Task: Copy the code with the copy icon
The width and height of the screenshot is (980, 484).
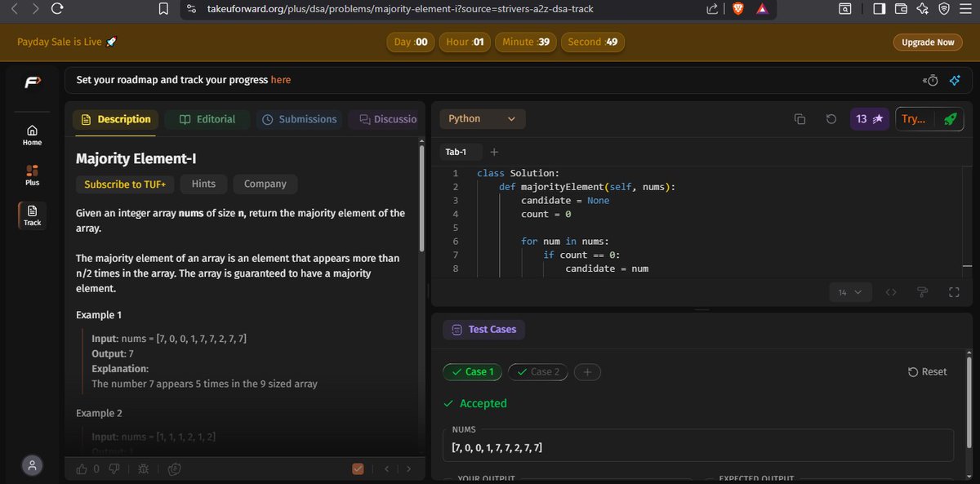Action: click(800, 119)
